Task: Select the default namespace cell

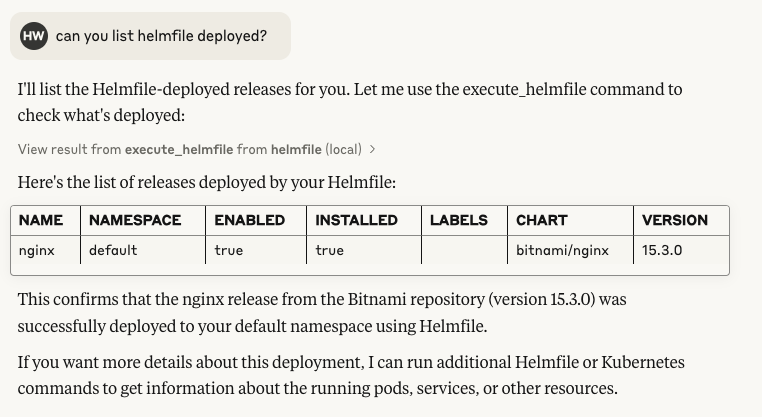Action: (143, 250)
